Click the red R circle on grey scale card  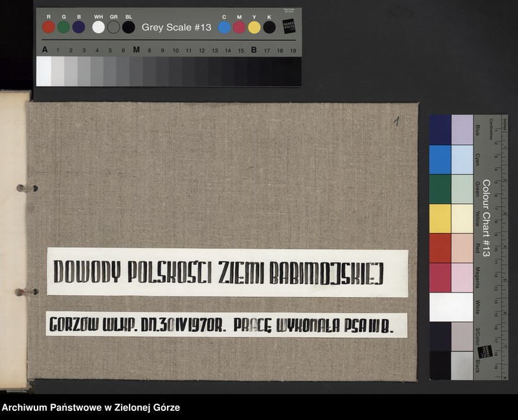(49, 27)
